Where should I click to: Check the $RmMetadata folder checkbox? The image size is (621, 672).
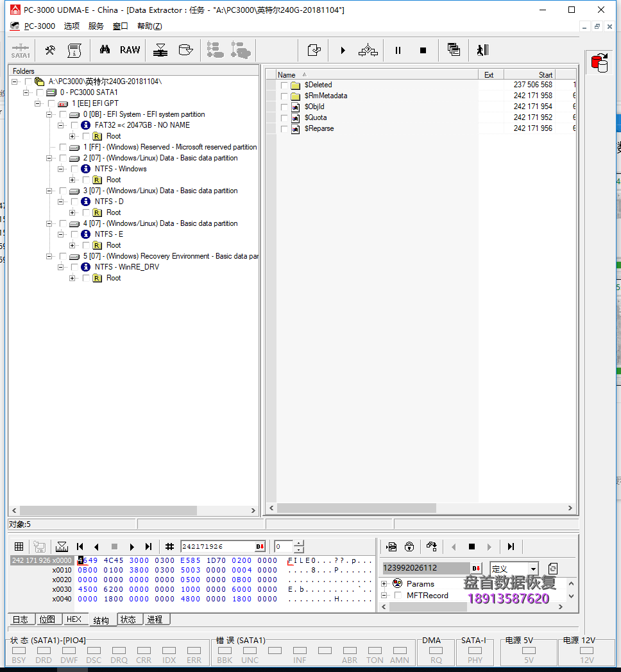click(x=284, y=96)
